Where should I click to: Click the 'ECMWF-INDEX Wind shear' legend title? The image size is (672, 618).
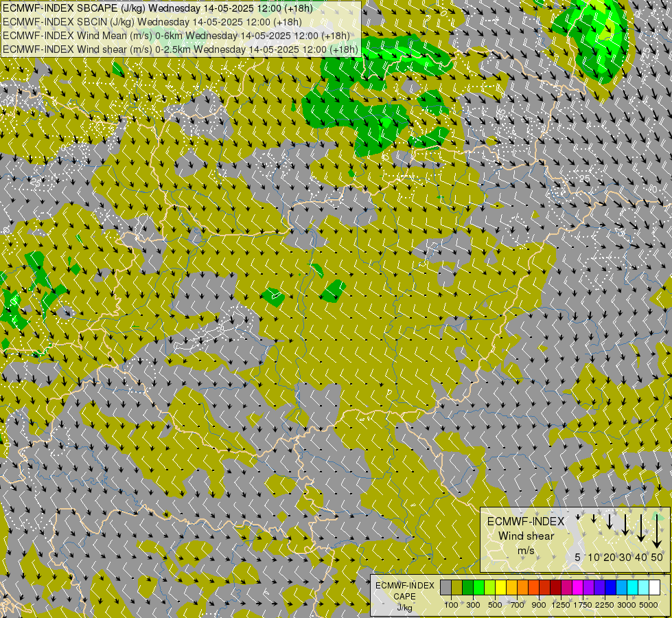pos(526,528)
